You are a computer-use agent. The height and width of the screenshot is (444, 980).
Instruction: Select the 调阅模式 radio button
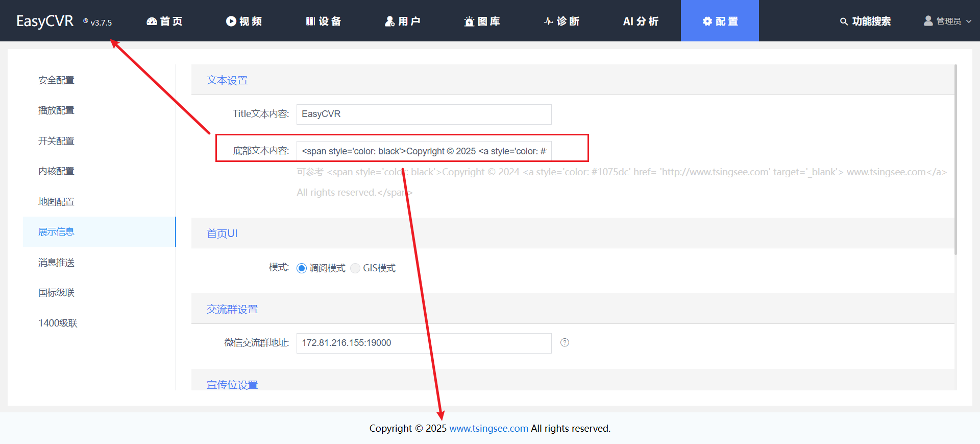click(x=302, y=268)
